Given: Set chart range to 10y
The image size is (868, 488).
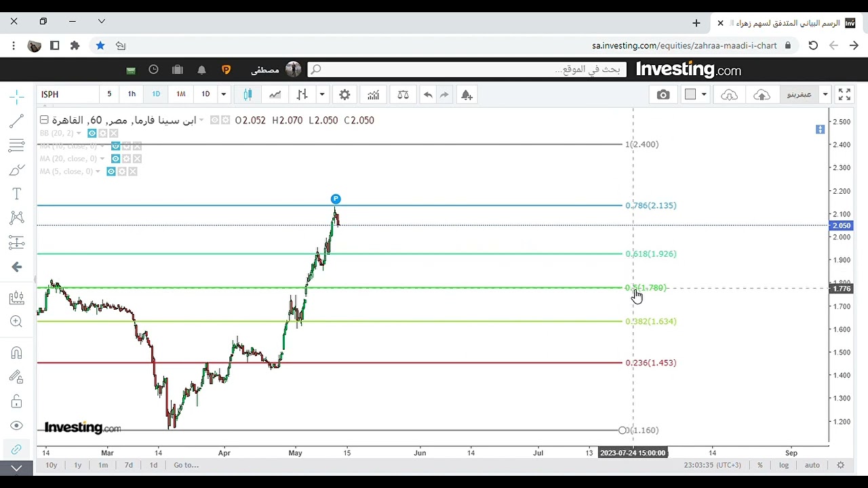Looking at the screenshot, I should click(x=52, y=465).
